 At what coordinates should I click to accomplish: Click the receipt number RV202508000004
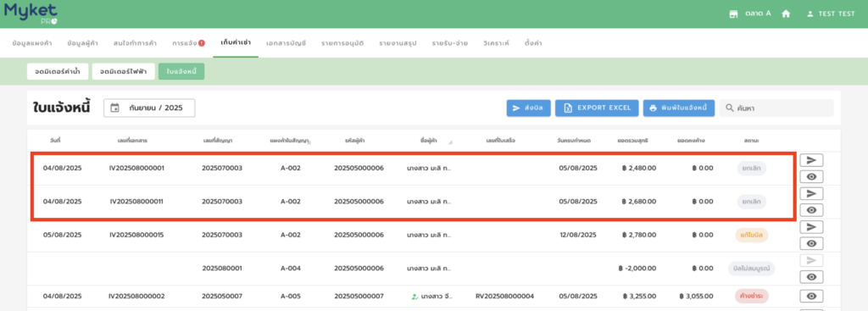pos(505,296)
